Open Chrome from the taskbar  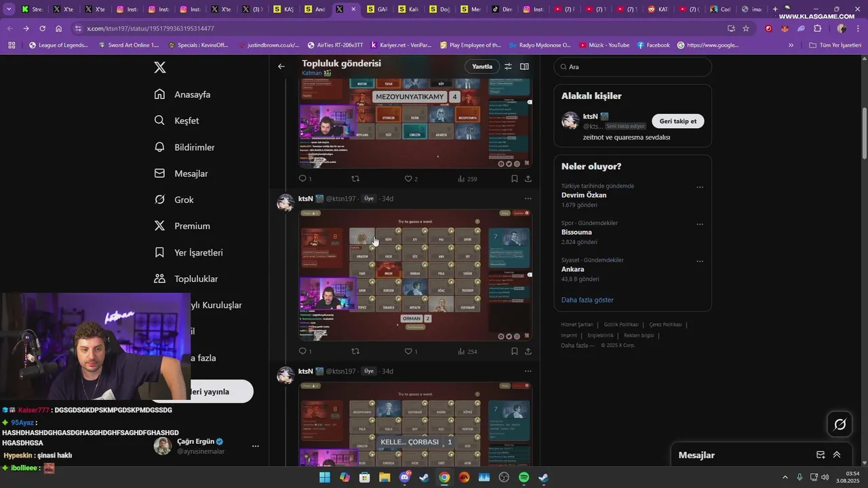point(444,477)
